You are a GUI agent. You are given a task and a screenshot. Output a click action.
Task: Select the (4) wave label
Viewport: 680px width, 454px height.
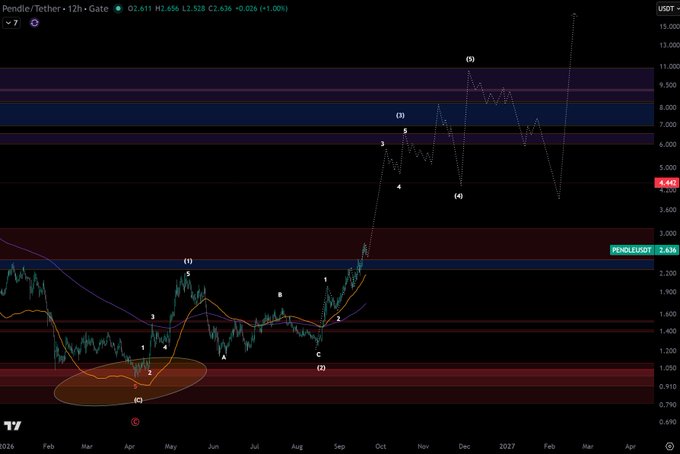(458, 196)
